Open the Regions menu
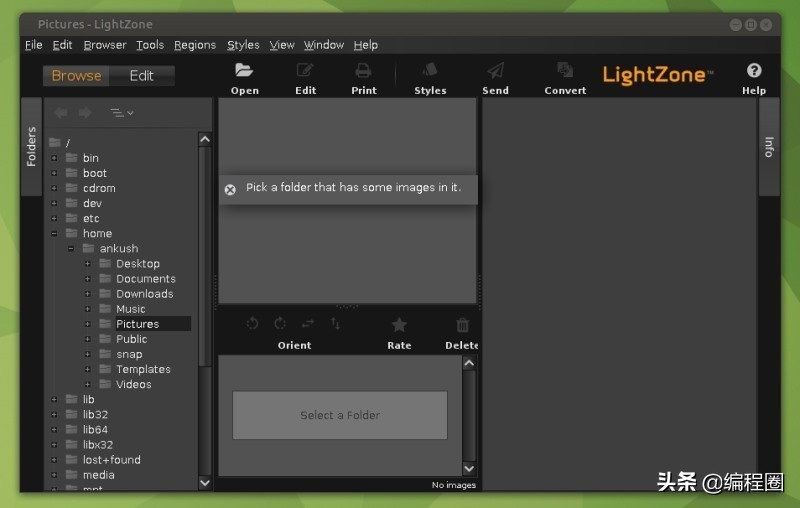 tap(195, 45)
